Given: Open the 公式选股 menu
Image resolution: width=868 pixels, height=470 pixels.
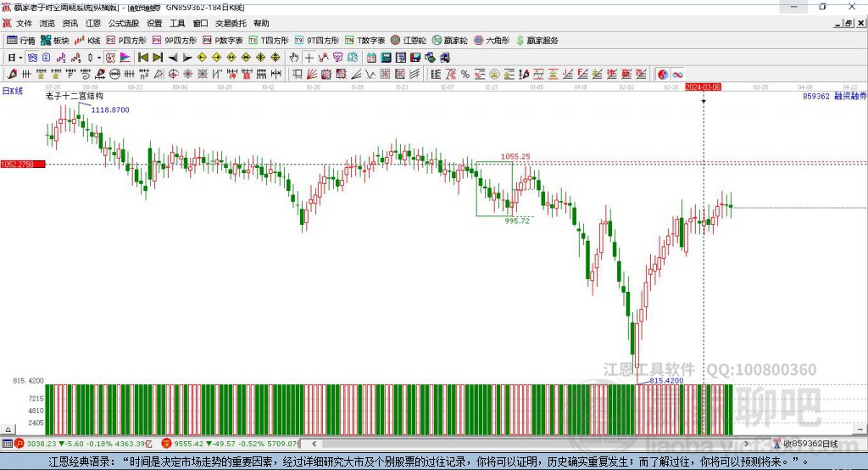Looking at the screenshot, I should pyautogui.click(x=123, y=24).
